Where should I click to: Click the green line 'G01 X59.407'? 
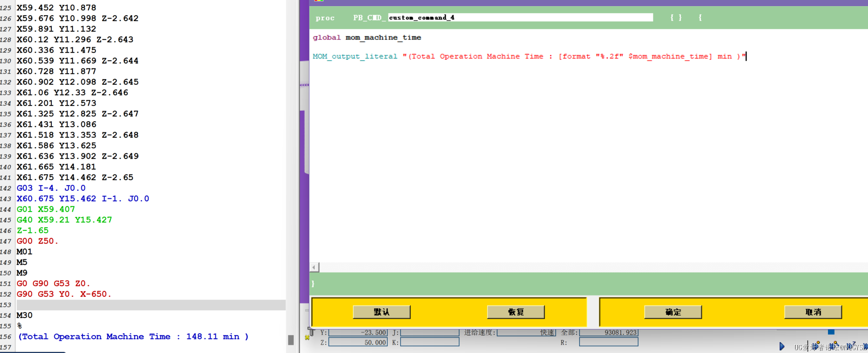point(46,209)
